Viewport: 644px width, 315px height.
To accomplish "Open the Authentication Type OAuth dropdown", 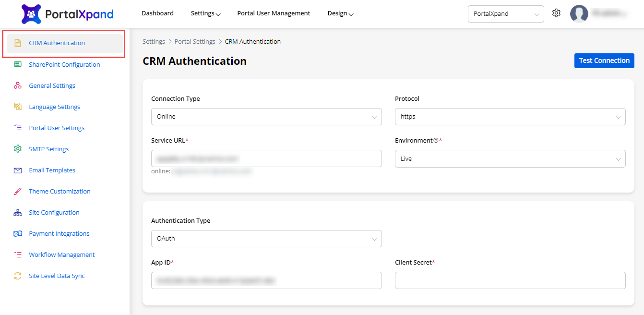I will pos(266,239).
